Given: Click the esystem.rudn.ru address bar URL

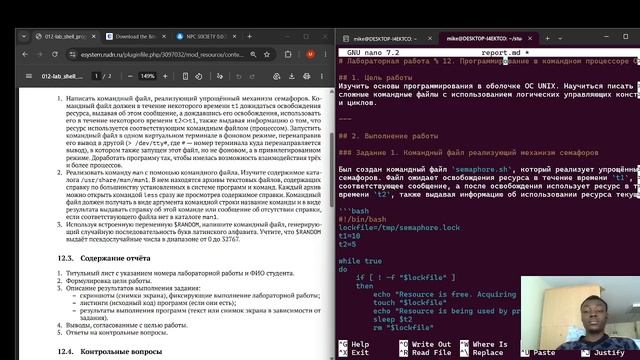Looking at the screenshot, I should click(162, 54).
